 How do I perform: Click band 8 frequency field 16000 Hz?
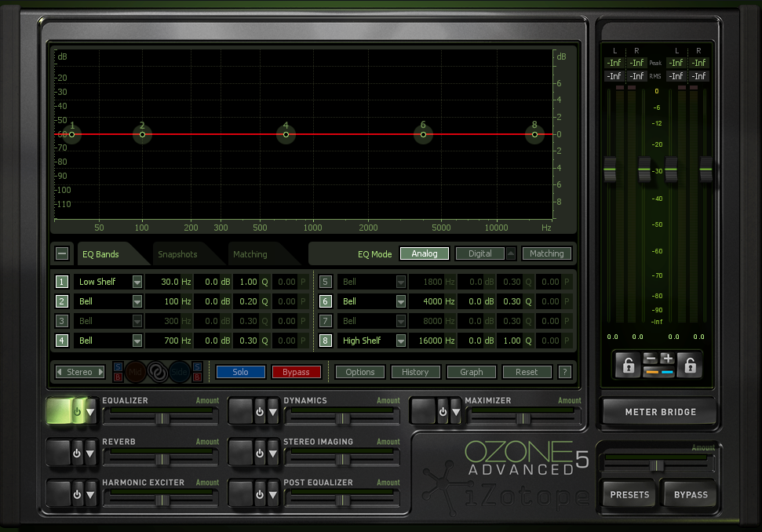pyautogui.click(x=432, y=341)
